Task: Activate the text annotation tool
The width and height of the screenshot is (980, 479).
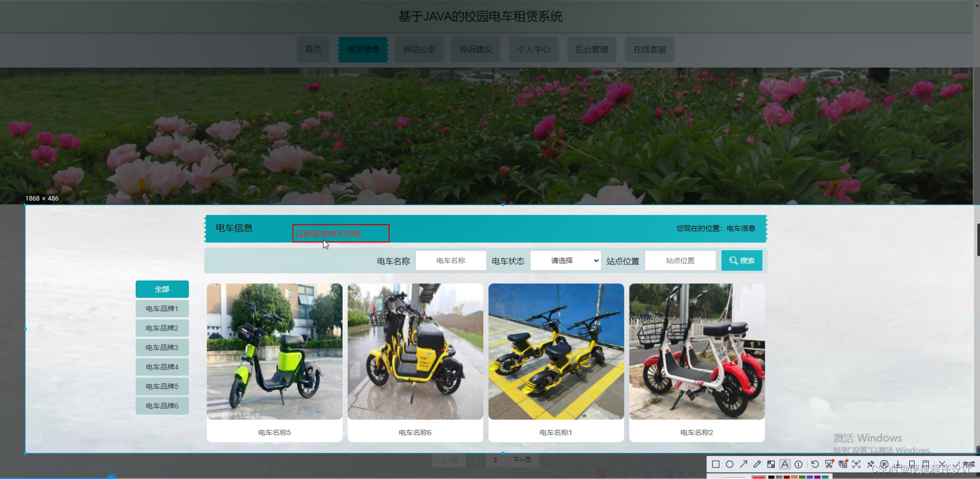Action: (785, 464)
